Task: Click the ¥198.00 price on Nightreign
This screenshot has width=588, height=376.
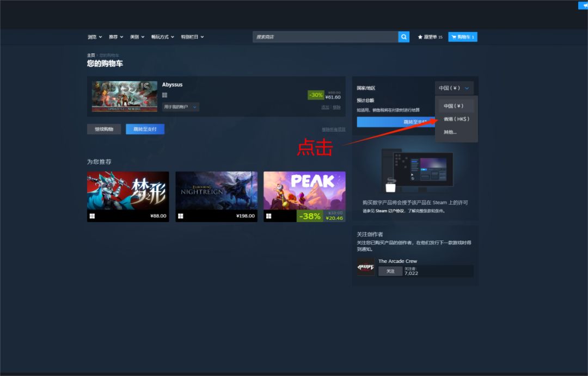Action: (x=245, y=216)
